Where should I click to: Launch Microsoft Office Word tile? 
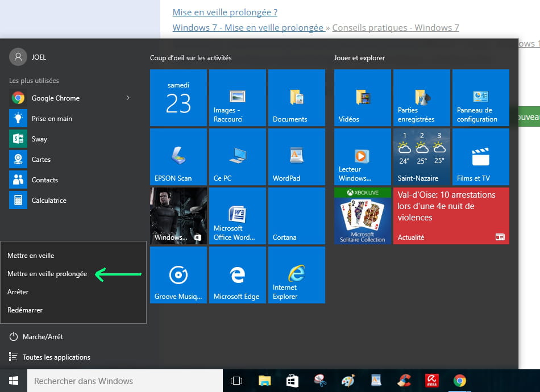(x=237, y=216)
